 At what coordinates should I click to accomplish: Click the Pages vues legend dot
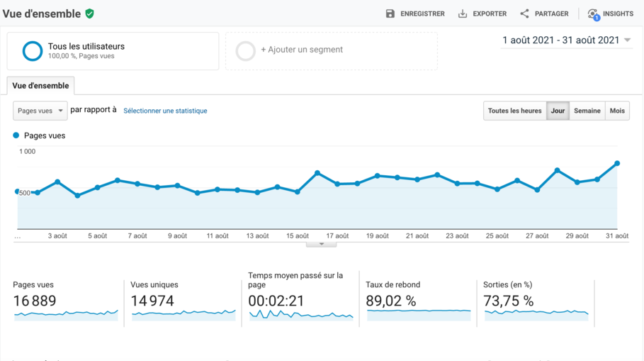click(16, 135)
